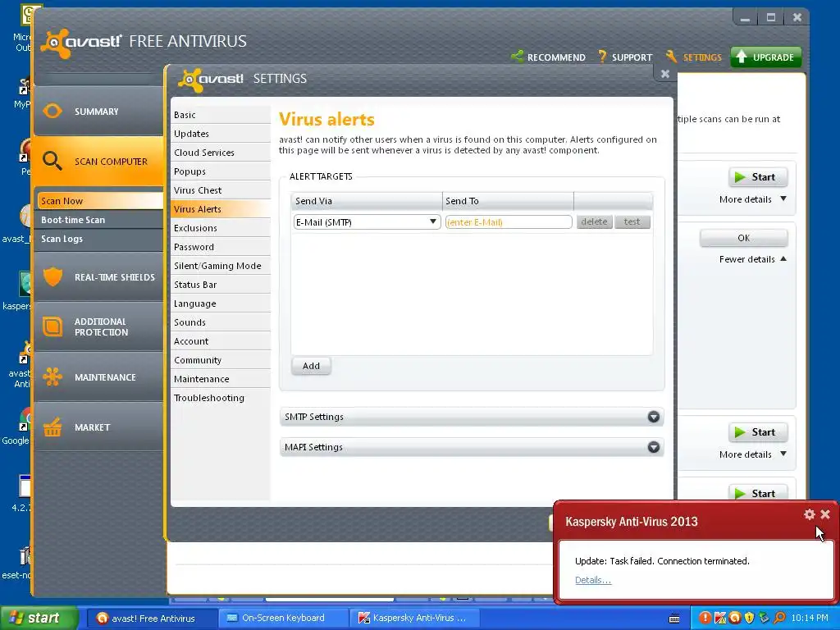This screenshot has width=840, height=630.
Task: Open the Exclusions settings tab
Action: pos(221,228)
